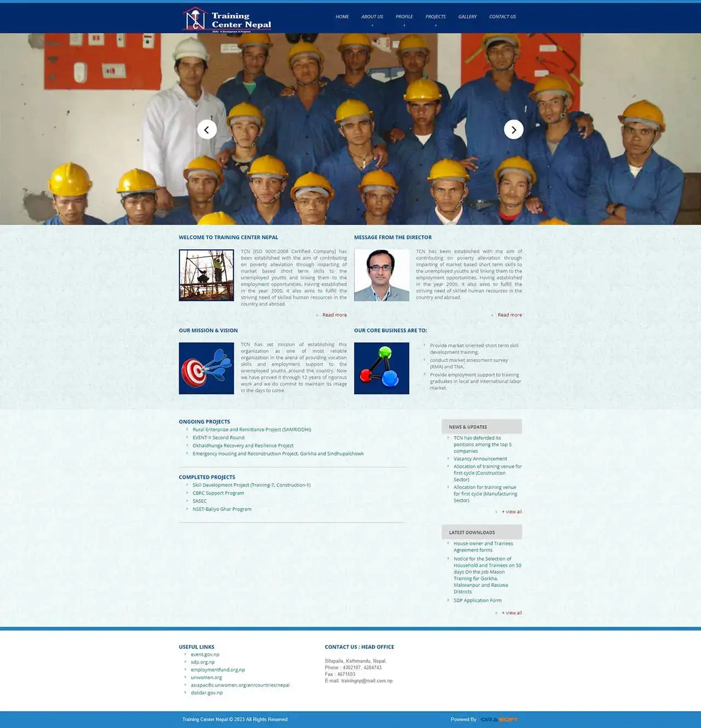Open the OraSoft powered-by logo
Viewport: 701px width, 728px height.
(x=499, y=719)
